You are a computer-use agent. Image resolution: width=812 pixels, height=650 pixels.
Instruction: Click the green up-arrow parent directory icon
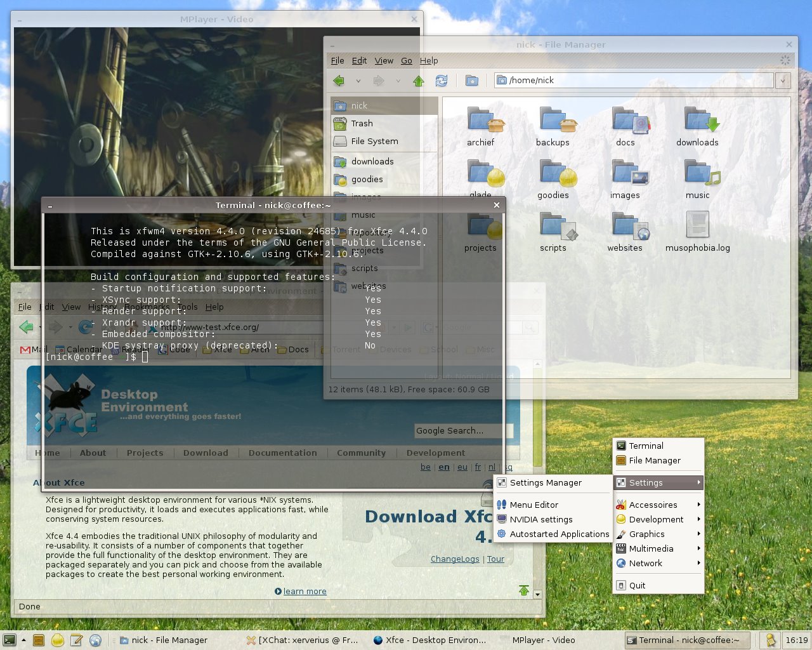pos(418,81)
